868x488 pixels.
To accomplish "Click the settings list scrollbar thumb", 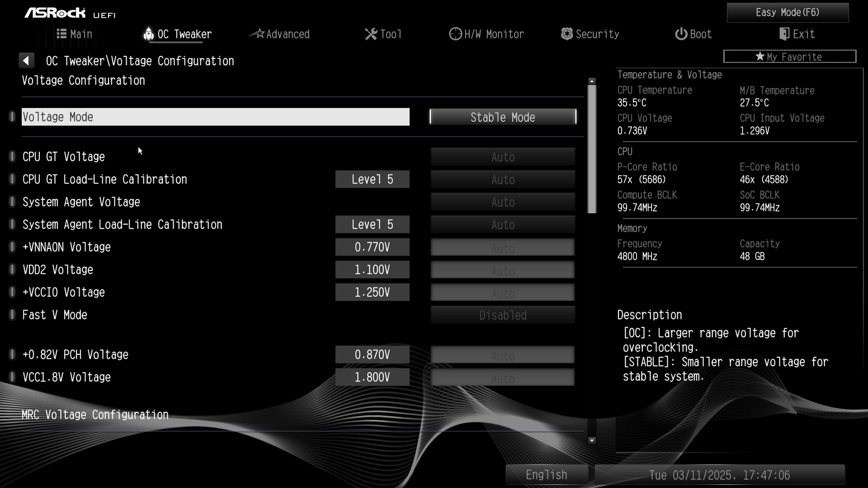I will (x=592, y=149).
